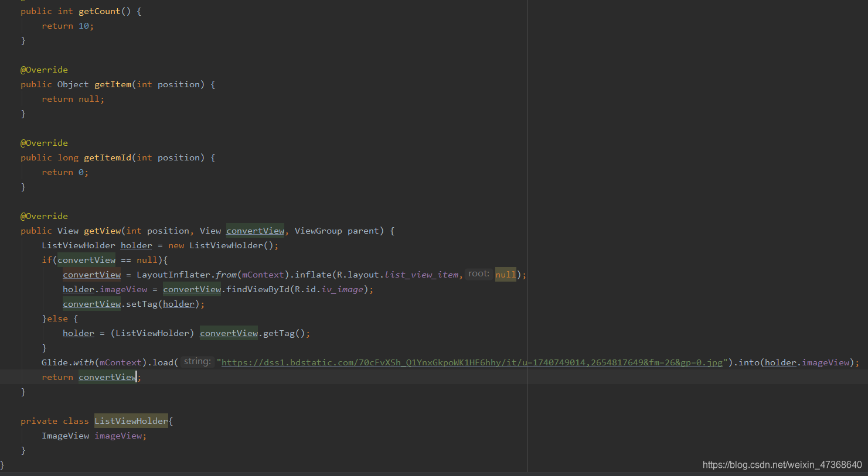Click the 'root:' parameter hint
This screenshot has height=476, width=868.
(479, 273)
